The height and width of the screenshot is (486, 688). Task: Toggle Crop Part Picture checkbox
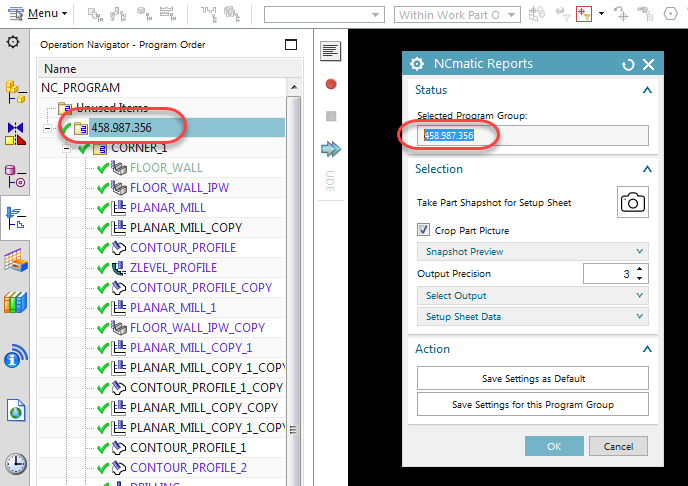pos(423,230)
